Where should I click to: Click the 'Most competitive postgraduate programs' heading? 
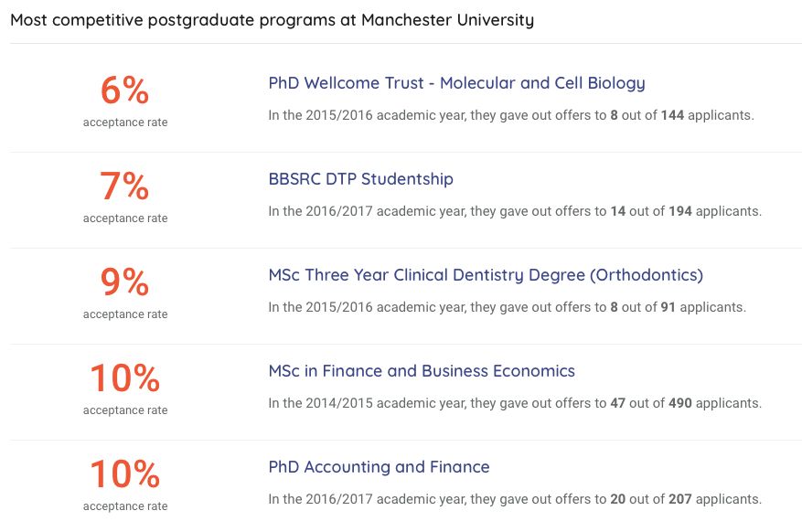click(272, 20)
